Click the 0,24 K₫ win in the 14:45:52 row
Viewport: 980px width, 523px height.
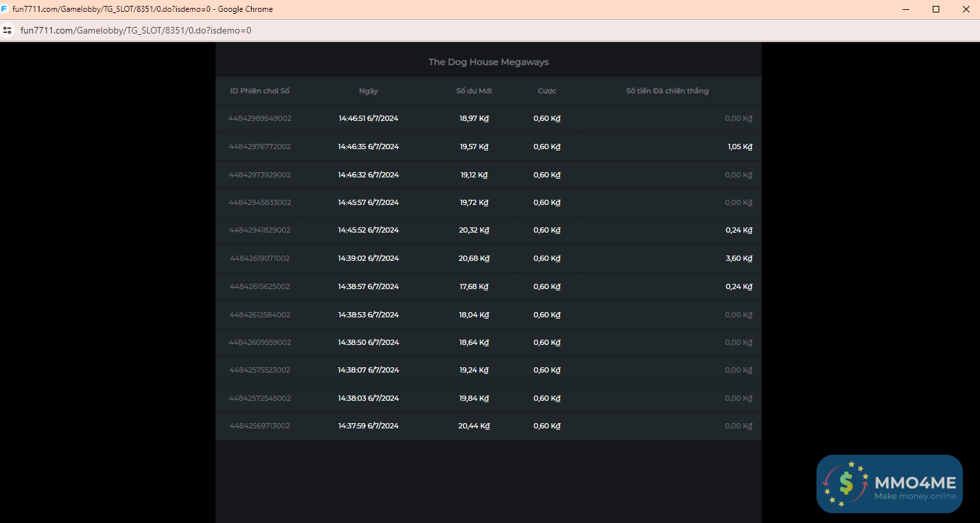(x=739, y=230)
